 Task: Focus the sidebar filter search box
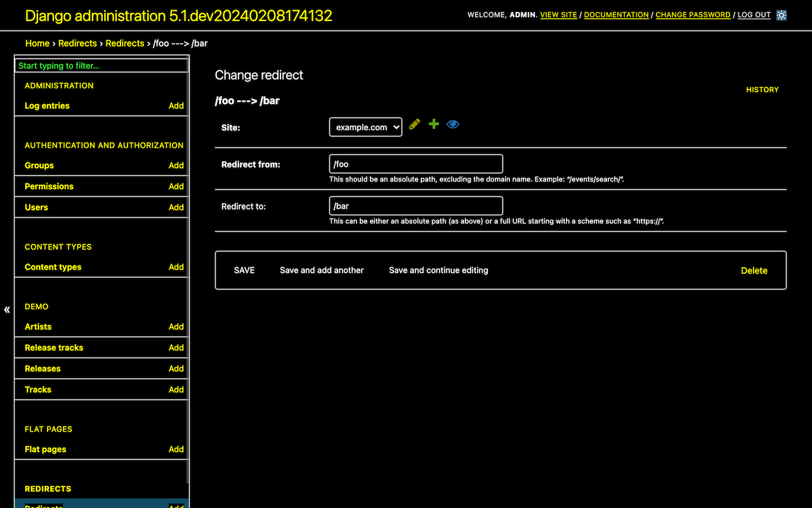101,65
